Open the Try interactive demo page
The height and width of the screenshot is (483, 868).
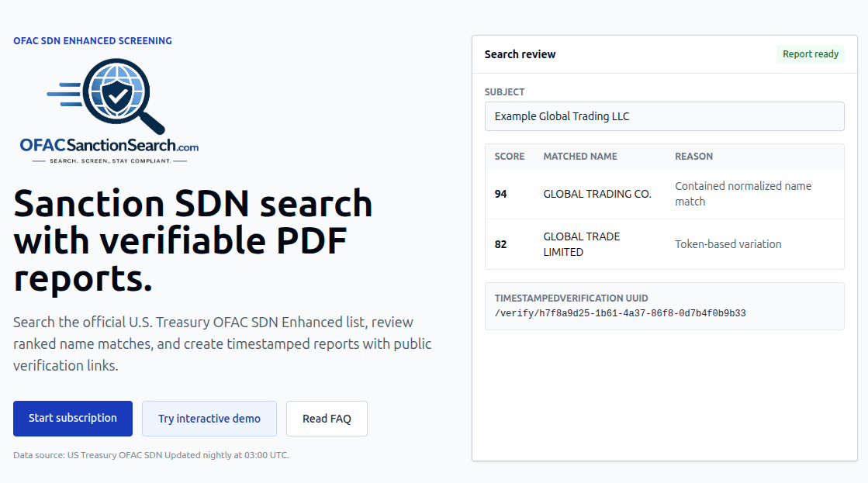209,418
